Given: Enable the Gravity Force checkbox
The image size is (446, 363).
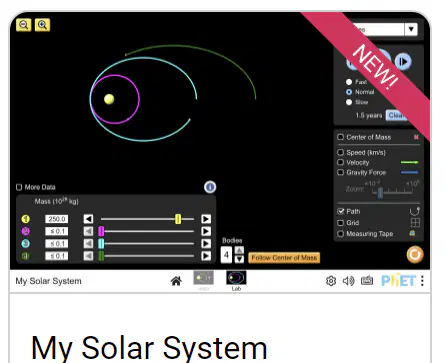Looking at the screenshot, I should click(x=340, y=172).
